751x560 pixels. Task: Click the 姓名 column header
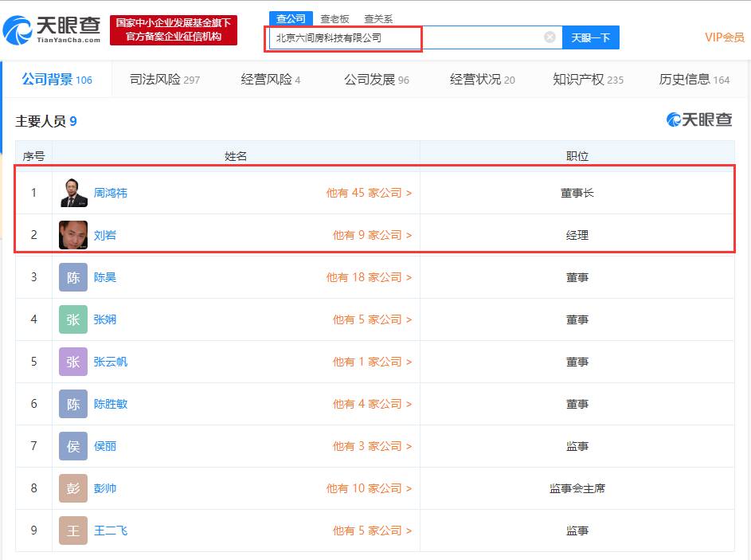pos(236,156)
